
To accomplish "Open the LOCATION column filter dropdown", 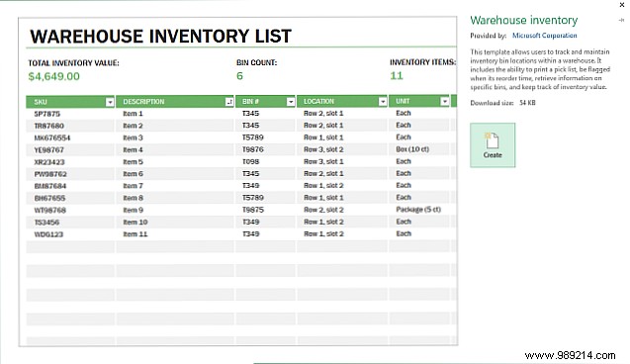I will (383, 102).
